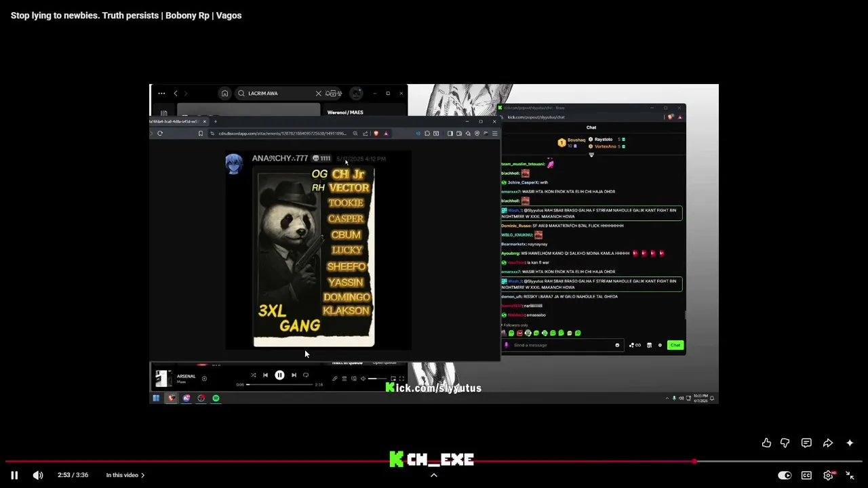
Task: Open the system tray volume icon
Action: pos(682,399)
